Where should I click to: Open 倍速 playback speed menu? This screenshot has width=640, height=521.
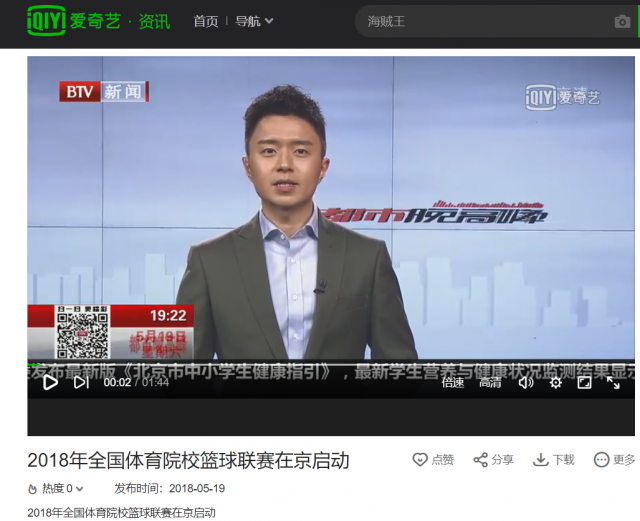click(x=453, y=382)
